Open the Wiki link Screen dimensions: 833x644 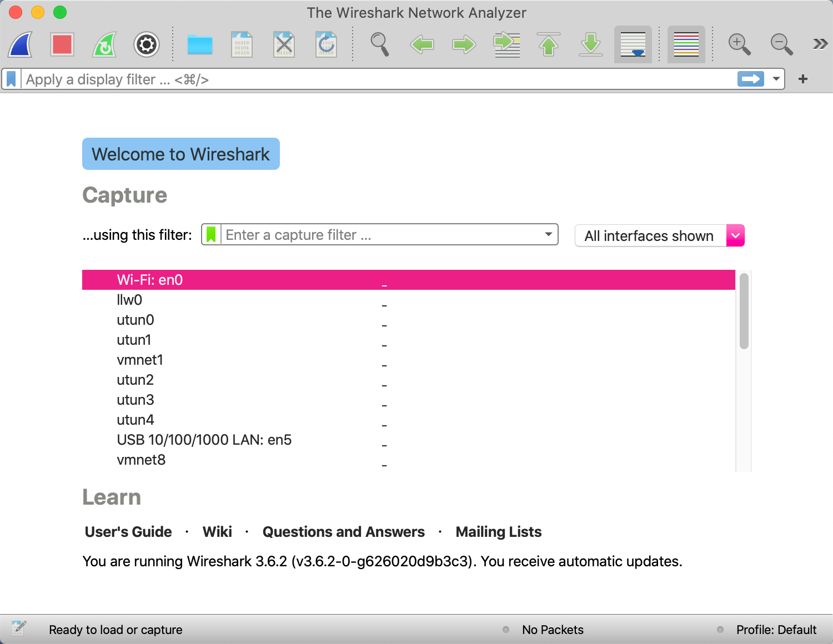click(217, 532)
